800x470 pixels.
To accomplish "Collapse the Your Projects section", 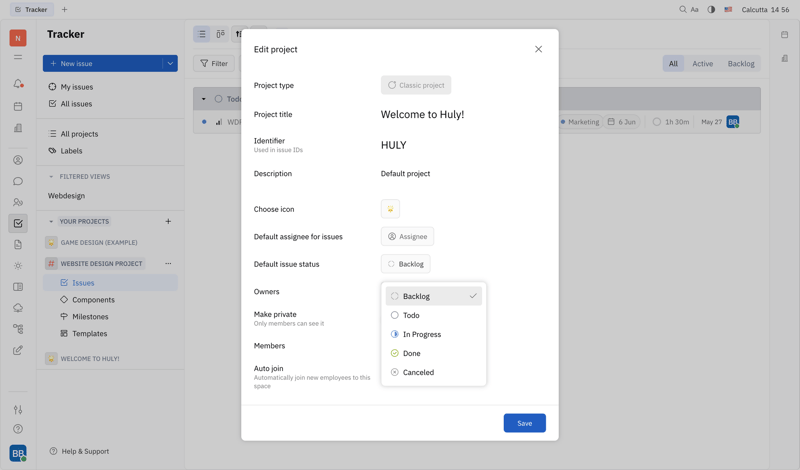I will (x=51, y=221).
